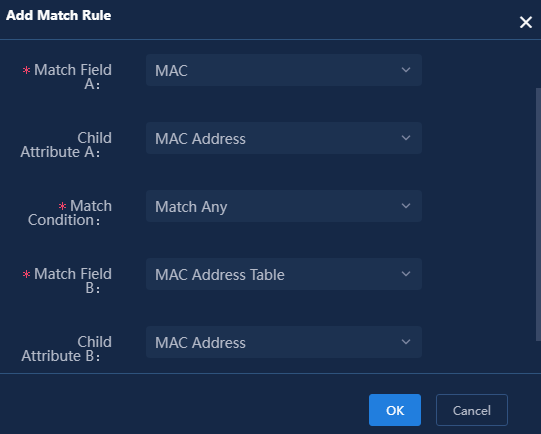This screenshot has width=541, height=434.
Task: Click the chevron arrow in Child Attribute B
Action: (x=406, y=342)
